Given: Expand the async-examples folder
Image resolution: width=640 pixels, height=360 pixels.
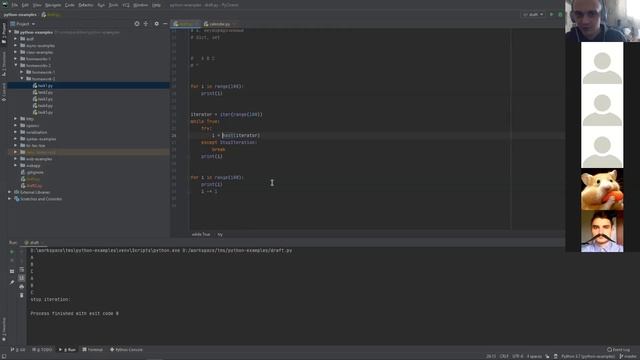Looking at the screenshot, I should tap(16, 46).
